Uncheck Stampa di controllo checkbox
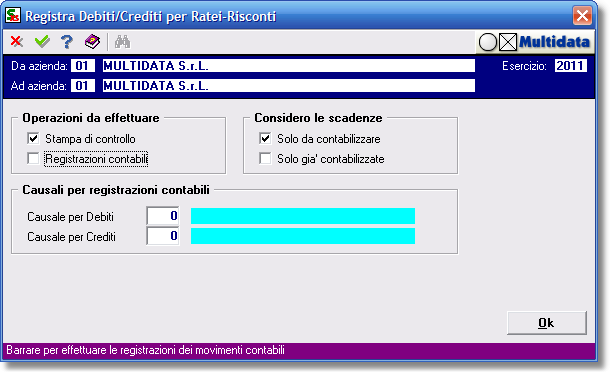This screenshot has height=374, width=610. pyautogui.click(x=33, y=139)
